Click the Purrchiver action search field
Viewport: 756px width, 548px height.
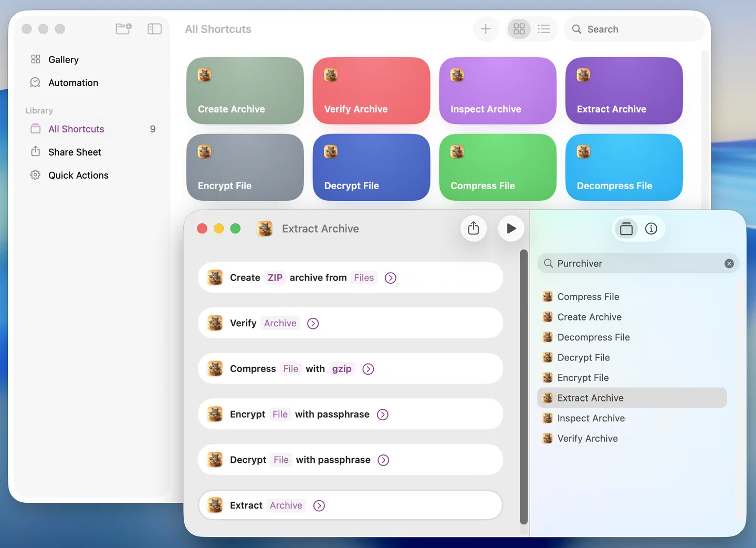pyautogui.click(x=638, y=264)
